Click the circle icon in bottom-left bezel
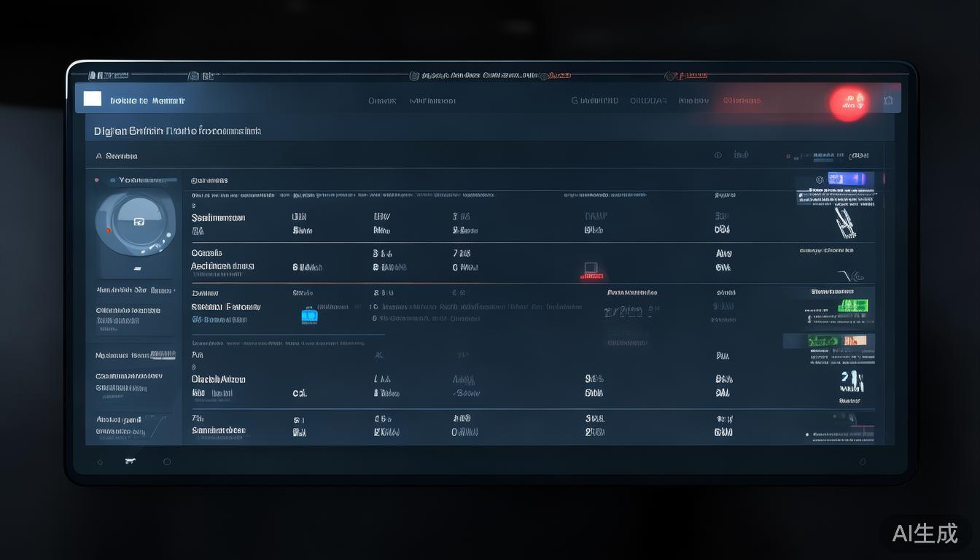Image resolution: width=980 pixels, height=560 pixels. click(x=167, y=462)
